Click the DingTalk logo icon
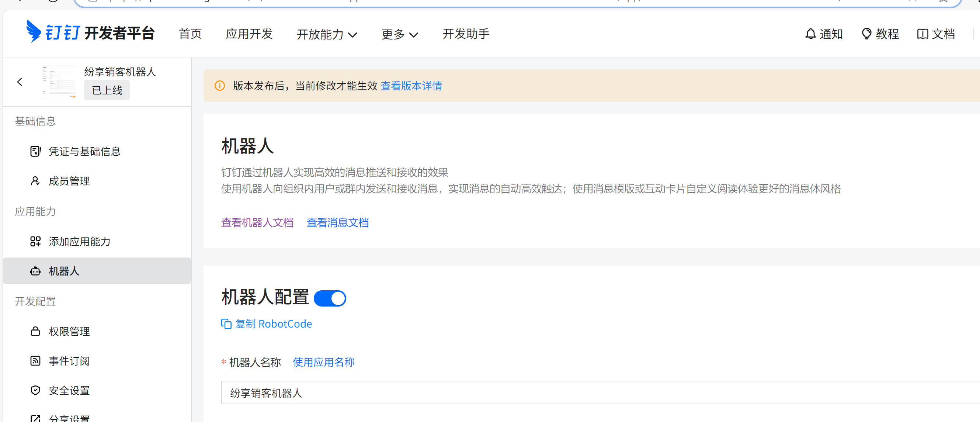 pyautogui.click(x=34, y=31)
